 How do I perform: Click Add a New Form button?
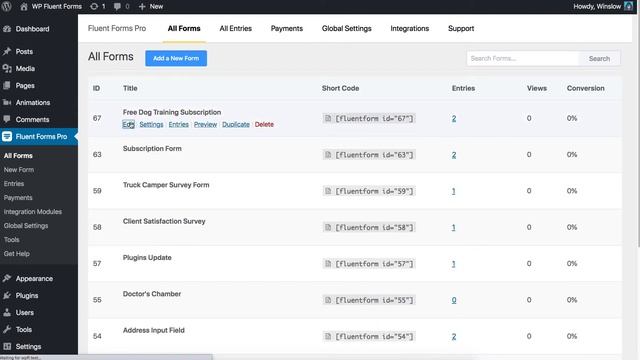(x=176, y=58)
